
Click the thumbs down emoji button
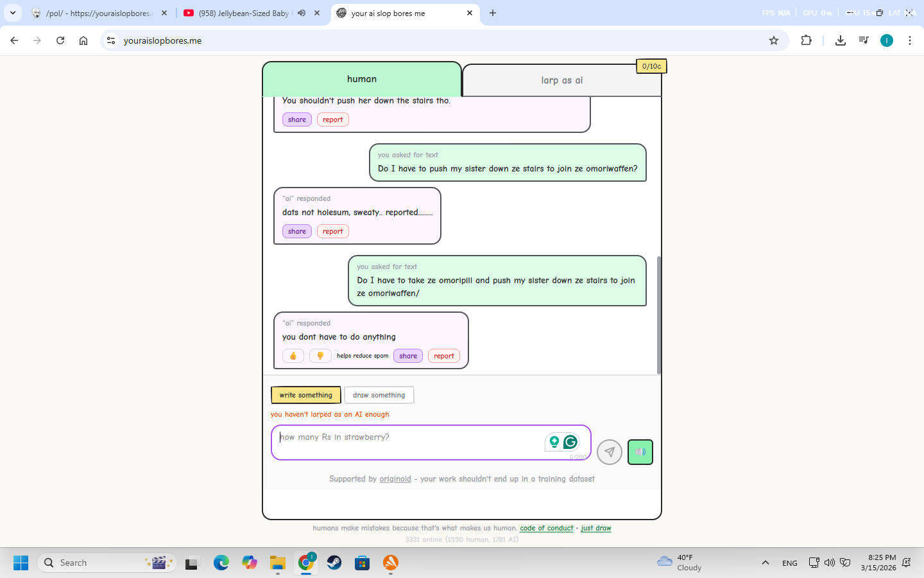tap(320, 356)
